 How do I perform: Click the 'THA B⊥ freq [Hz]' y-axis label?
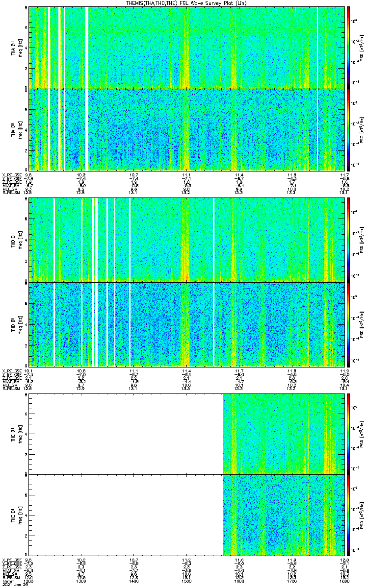coord(16,48)
